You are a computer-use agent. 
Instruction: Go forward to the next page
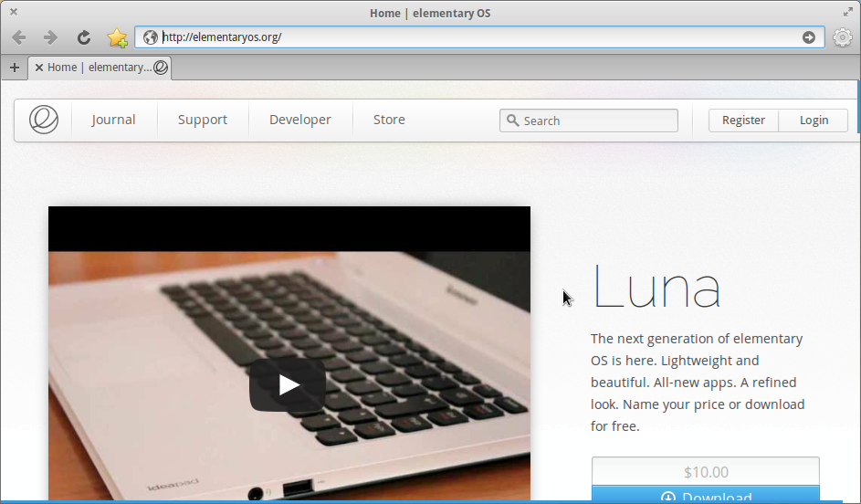pos(50,37)
